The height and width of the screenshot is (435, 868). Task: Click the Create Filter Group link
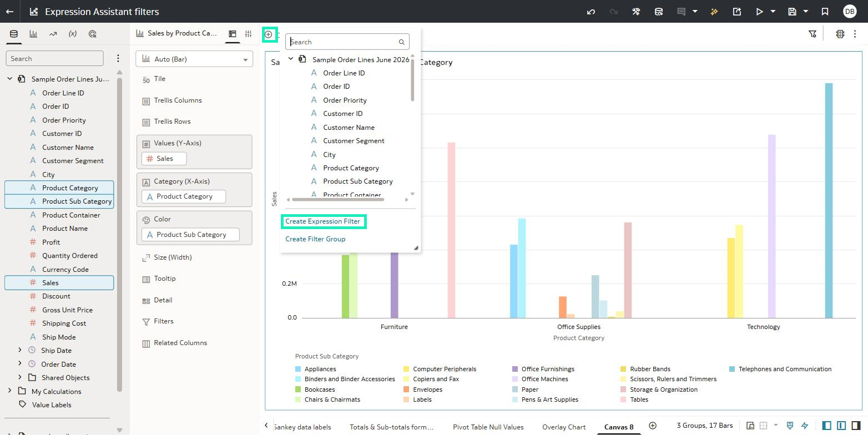[x=315, y=239]
